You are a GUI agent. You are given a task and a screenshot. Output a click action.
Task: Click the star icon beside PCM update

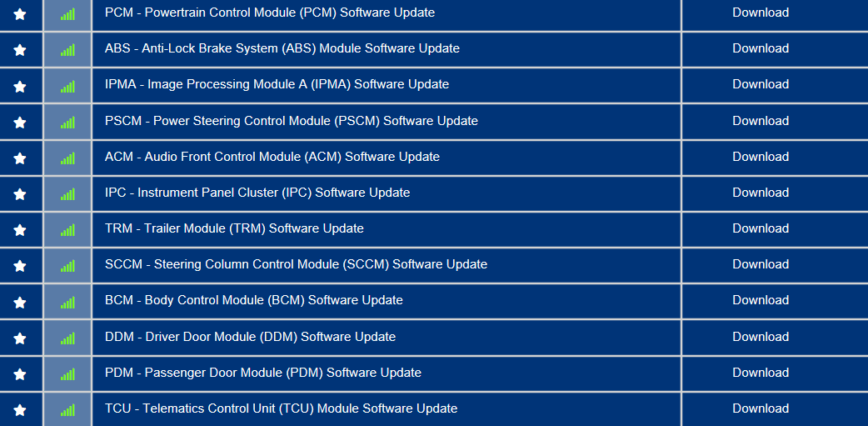pos(20,13)
